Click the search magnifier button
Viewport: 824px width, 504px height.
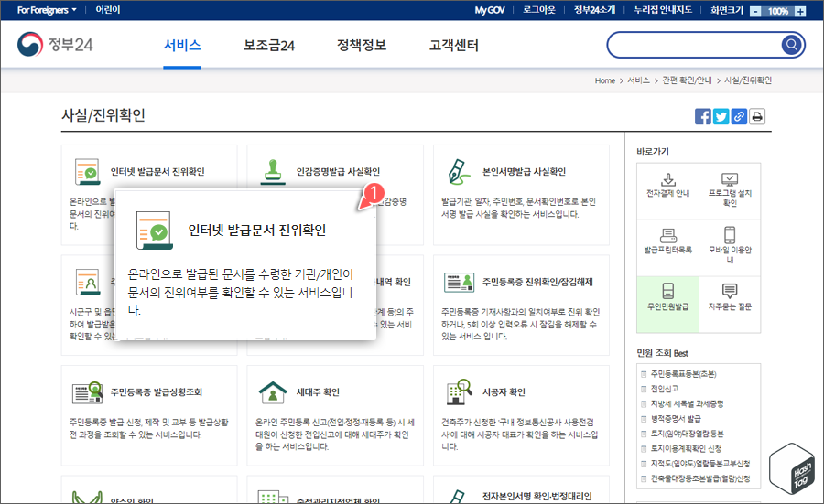[x=791, y=45]
